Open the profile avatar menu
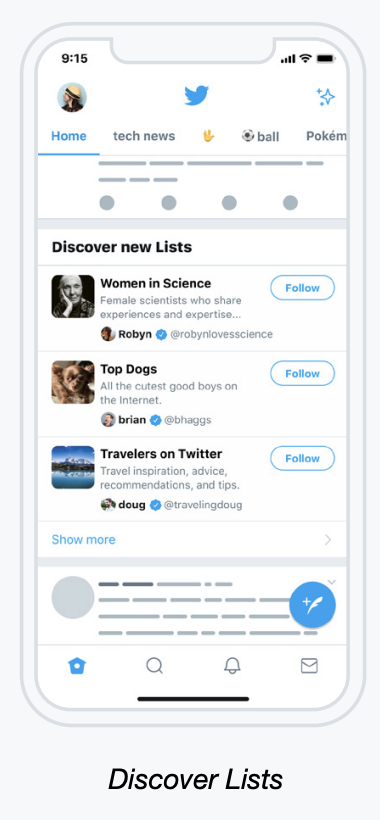380x820 pixels. coord(72,97)
